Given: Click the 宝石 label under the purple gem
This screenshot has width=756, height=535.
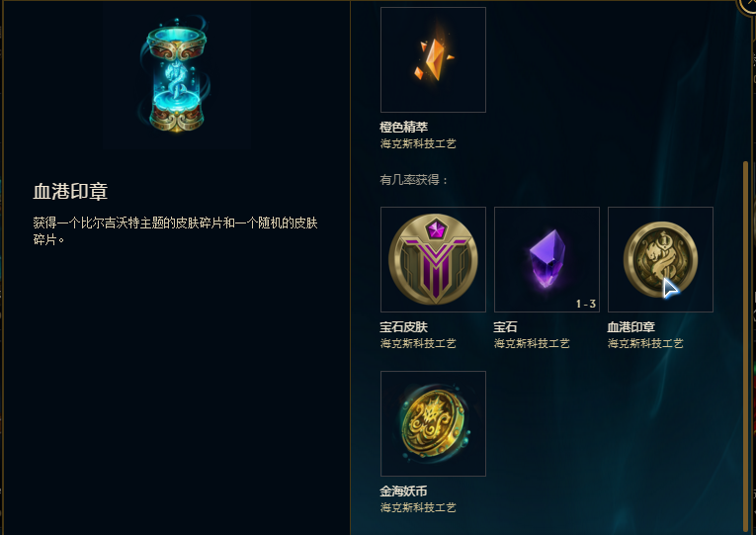Looking at the screenshot, I should (505, 327).
